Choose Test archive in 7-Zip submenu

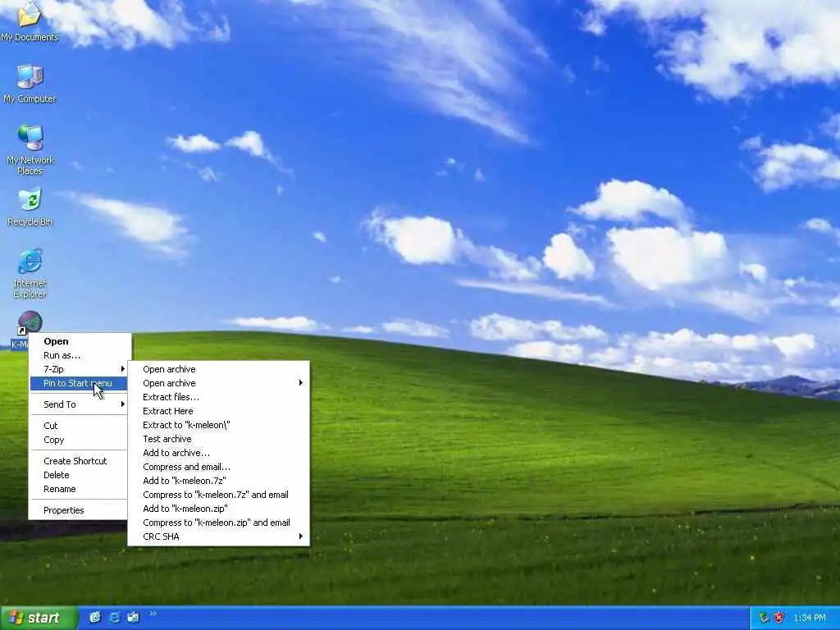218,439
